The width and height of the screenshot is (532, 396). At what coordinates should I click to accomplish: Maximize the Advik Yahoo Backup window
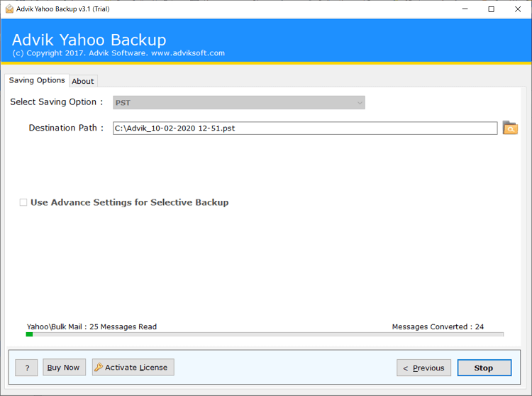coord(491,9)
